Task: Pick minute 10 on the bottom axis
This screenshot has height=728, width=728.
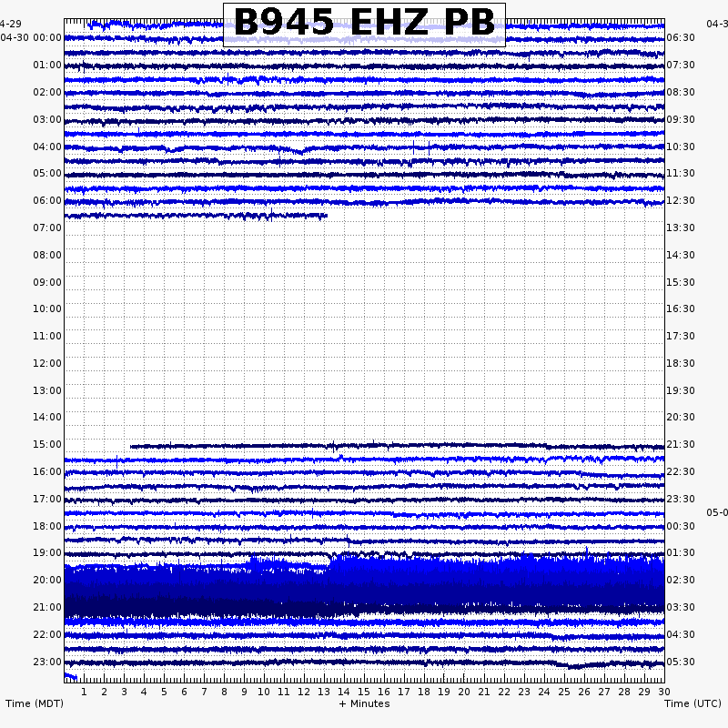Action: [264, 692]
